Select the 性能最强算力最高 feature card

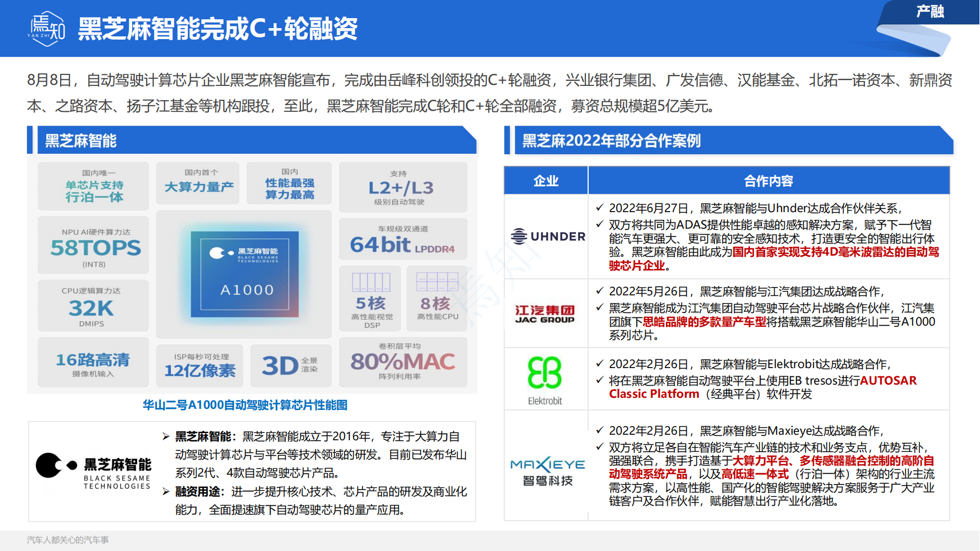click(289, 183)
